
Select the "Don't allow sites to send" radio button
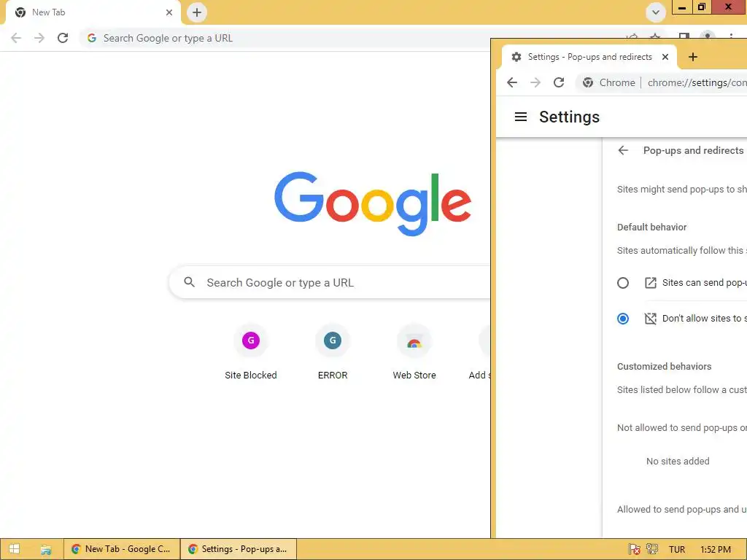coord(623,319)
